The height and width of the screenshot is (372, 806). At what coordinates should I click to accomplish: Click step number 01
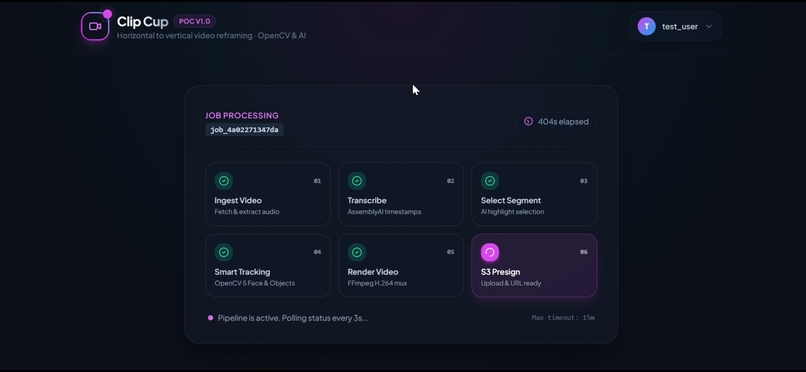pos(317,181)
